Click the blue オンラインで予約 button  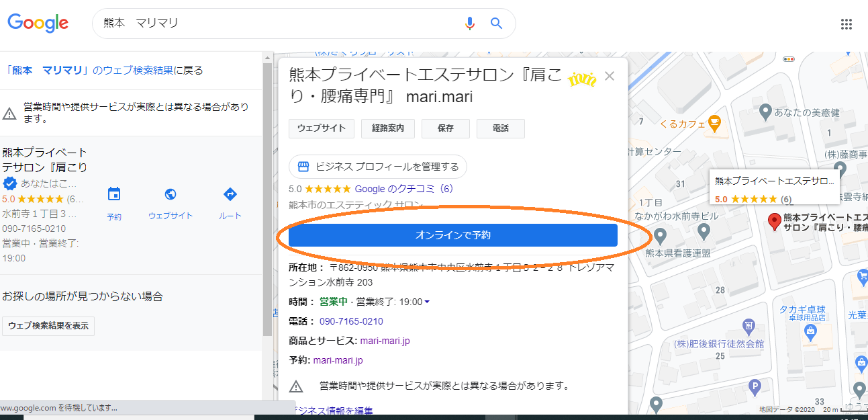(452, 235)
